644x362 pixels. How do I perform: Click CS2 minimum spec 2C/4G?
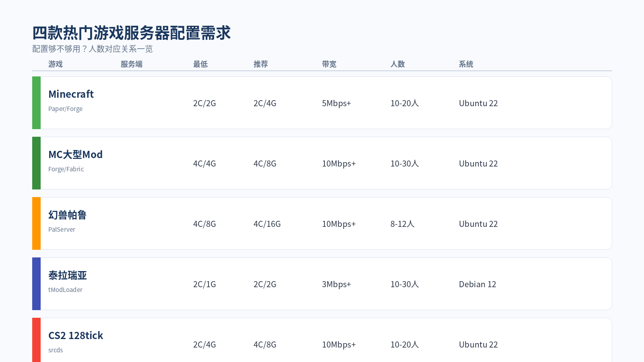pyautogui.click(x=204, y=345)
